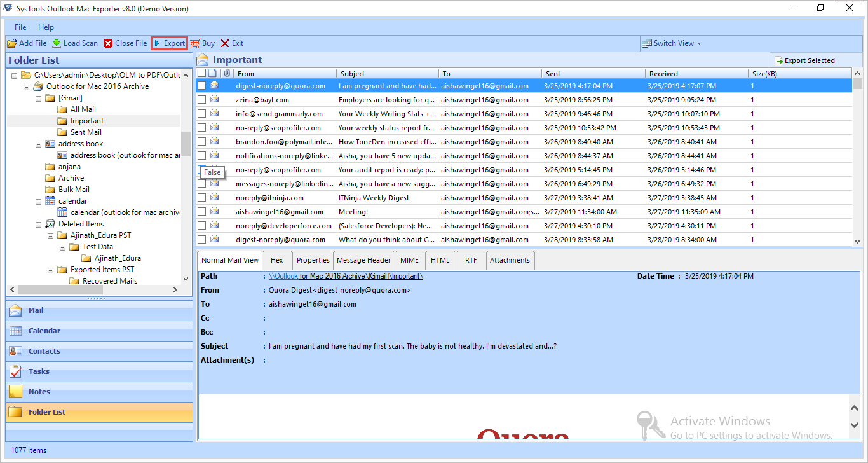Screen dimensions: 868x463
Task: Click the attachment paperclip column header icon
Action: (226, 73)
